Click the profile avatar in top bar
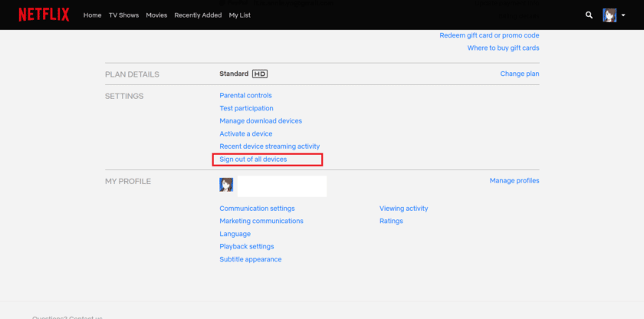Image resolution: width=644 pixels, height=319 pixels. point(609,15)
